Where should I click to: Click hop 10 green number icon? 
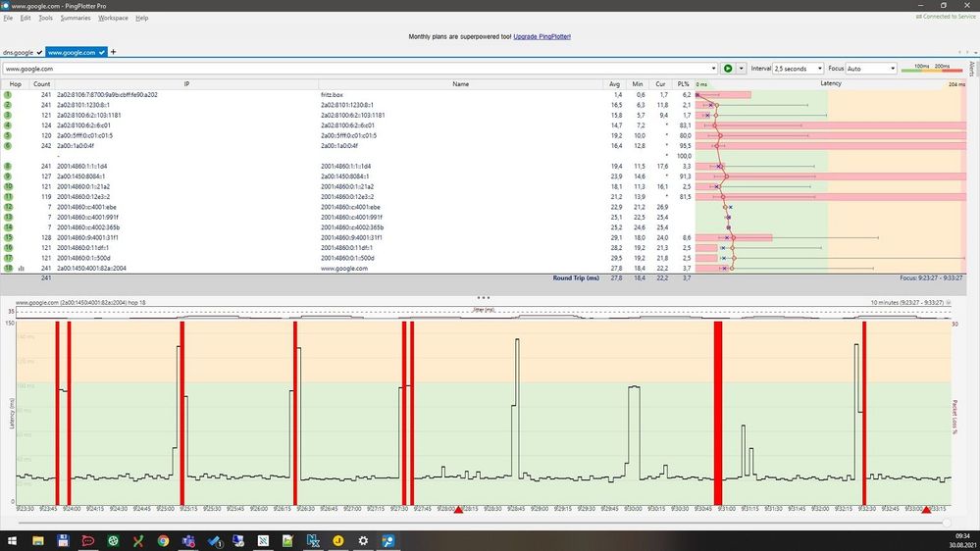coord(8,186)
